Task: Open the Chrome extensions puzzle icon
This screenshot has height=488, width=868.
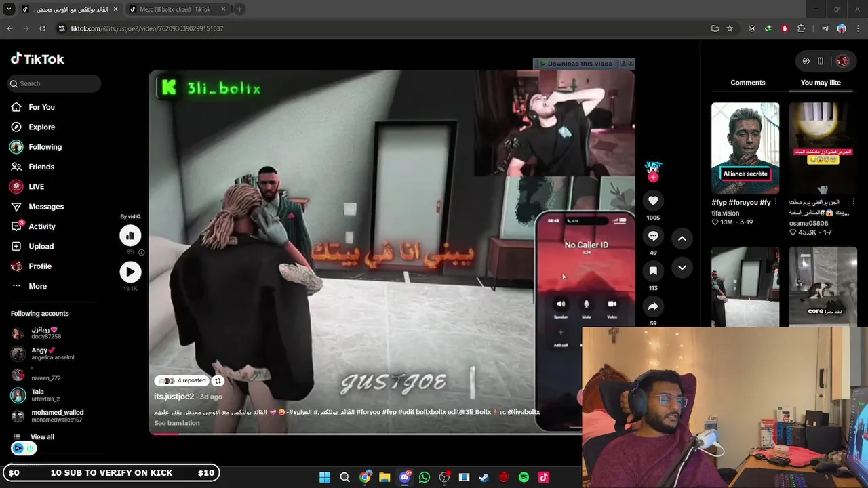Action: 801,28
